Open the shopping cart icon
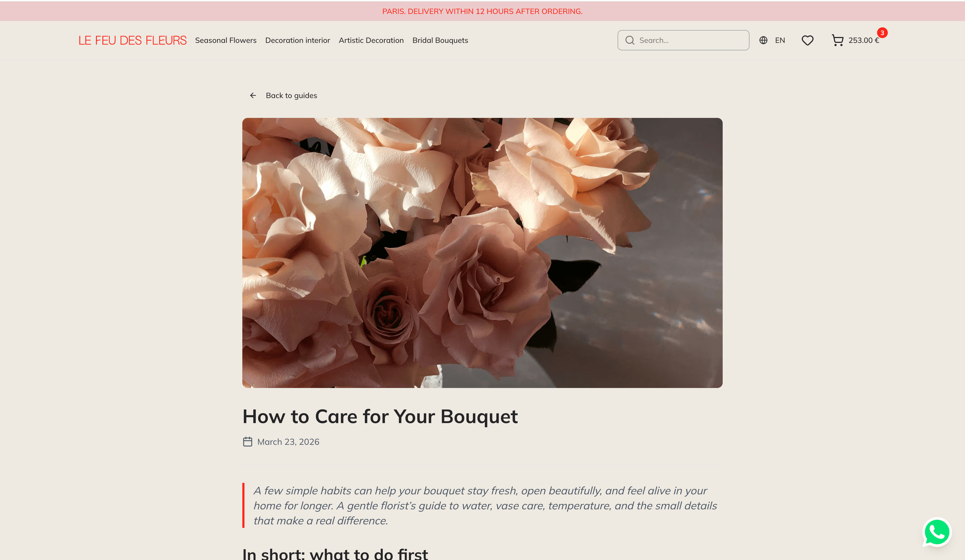The height and width of the screenshot is (560, 965). (837, 40)
